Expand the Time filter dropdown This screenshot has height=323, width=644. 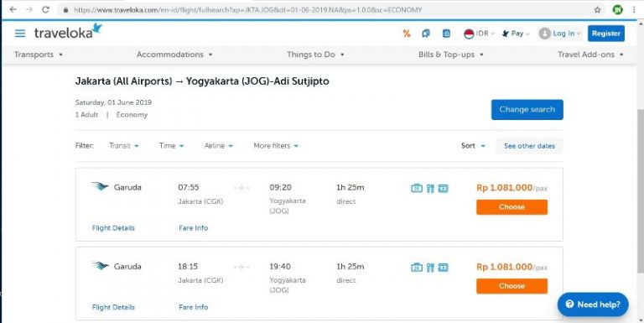171,145
